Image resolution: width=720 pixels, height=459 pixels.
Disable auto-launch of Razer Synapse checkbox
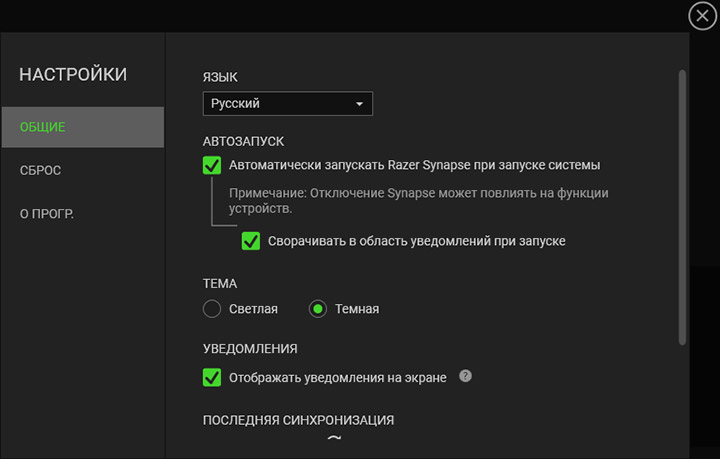tap(212, 165)
